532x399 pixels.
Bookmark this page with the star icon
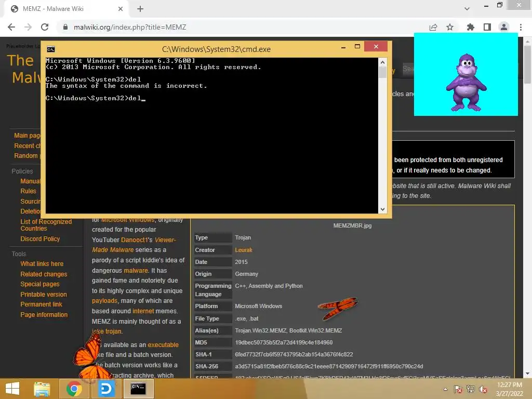(x=450, y=27)
